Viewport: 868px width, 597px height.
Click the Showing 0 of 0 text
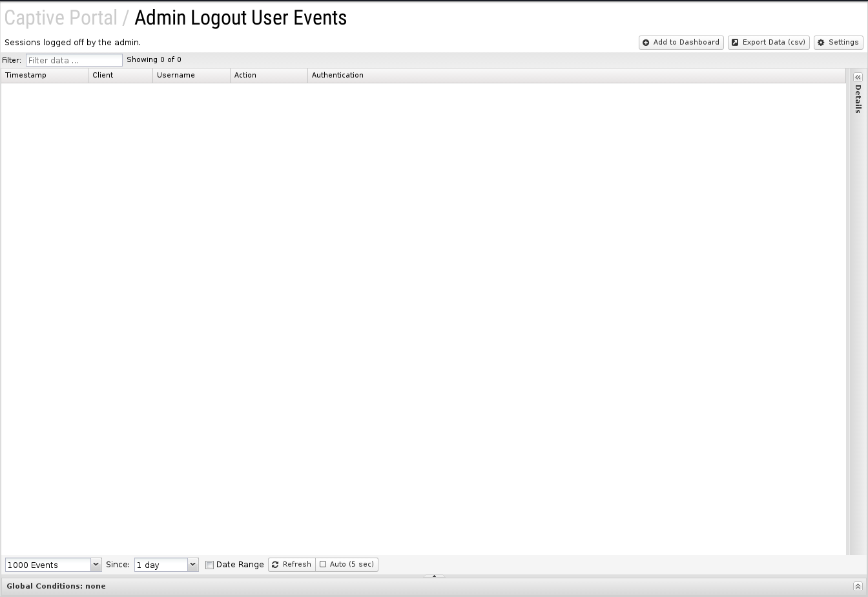(154, 59)
